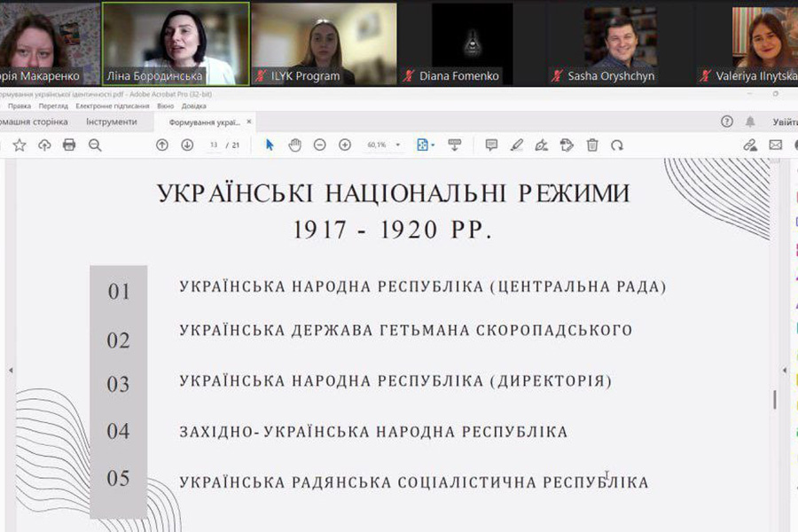Select Sasha Oryshchyn's video tile

pyautogui.click(x=620, y=43)
